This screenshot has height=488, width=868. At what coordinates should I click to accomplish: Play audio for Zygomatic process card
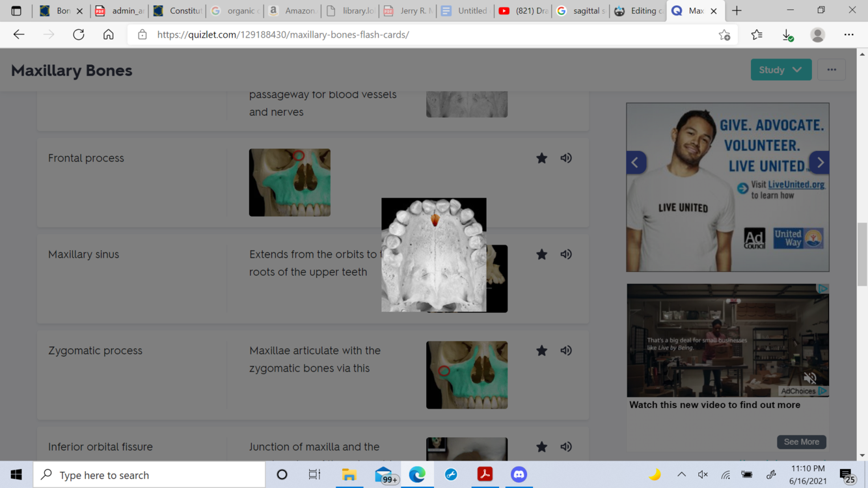[566, 351]
